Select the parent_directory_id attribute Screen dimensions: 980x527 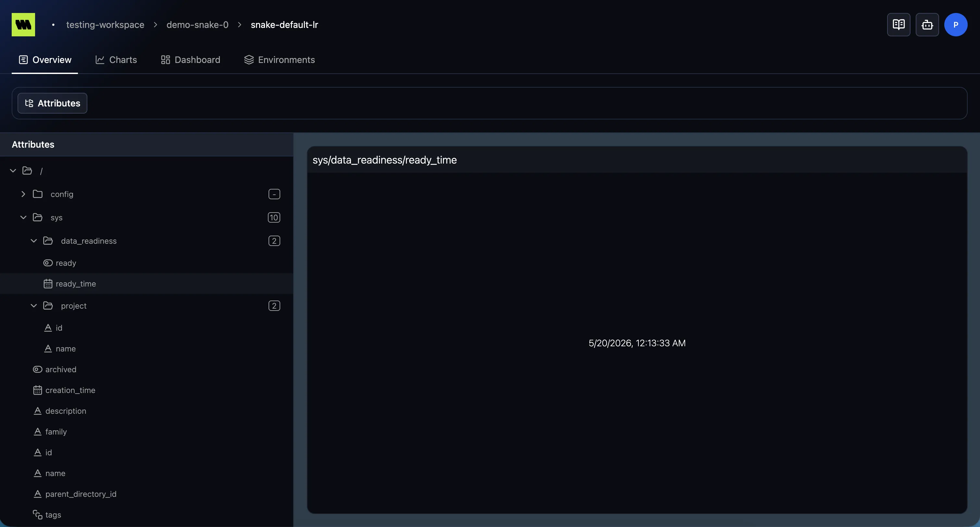pyautogui.click(x=146, y=494)
